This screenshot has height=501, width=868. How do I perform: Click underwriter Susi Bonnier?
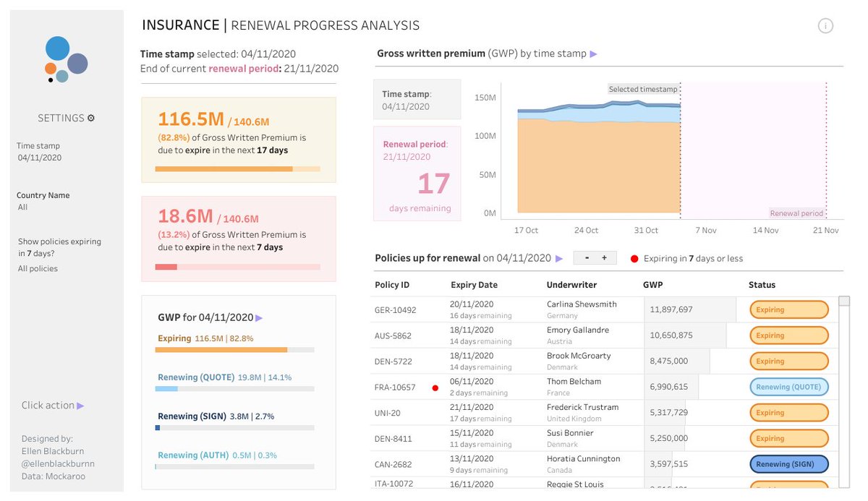tap(570, 433)
